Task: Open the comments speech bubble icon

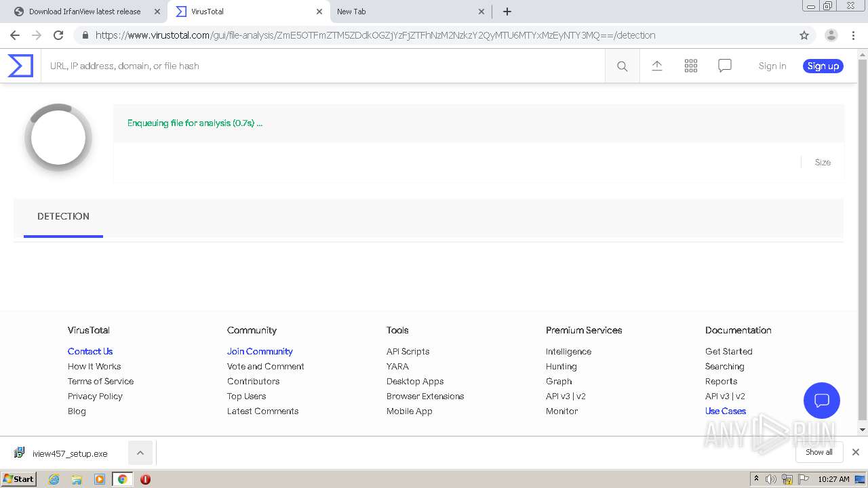Action: 724,66
